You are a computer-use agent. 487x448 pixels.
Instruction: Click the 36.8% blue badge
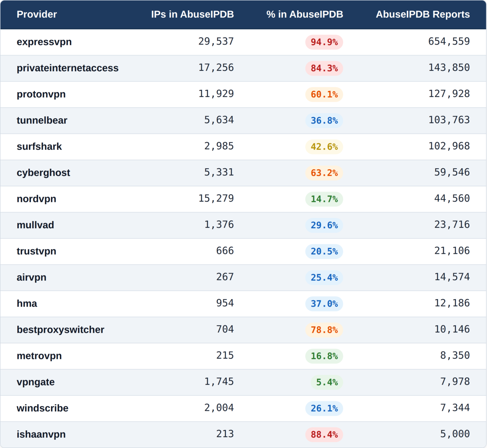pyautogui.click(x=324, y=121)
